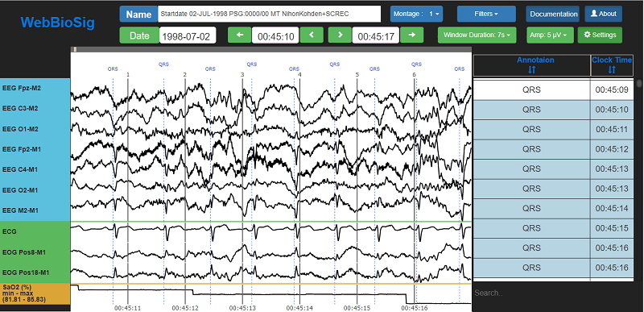Click the end time field 00:45:17
Image resolution: width=644 pixels, height=312 pixels.
tap(376, 35)
